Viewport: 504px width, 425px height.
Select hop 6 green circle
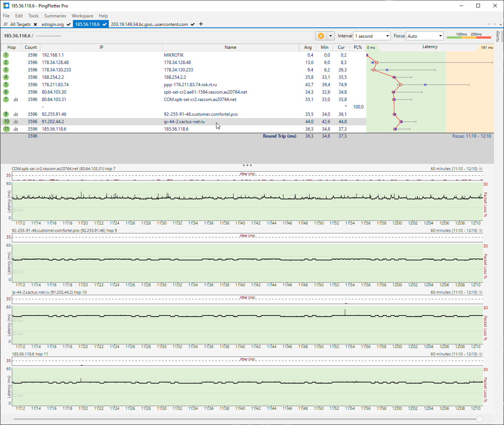6,92
